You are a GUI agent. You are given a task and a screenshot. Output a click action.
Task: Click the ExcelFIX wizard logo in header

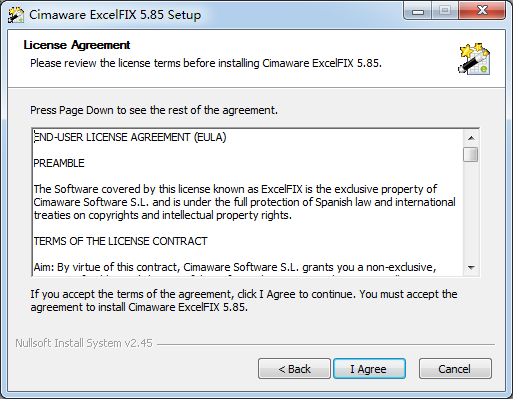[x=474, y=58]
